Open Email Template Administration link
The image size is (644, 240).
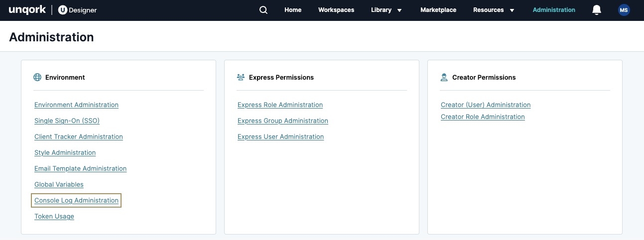click(x=80, y=169)
